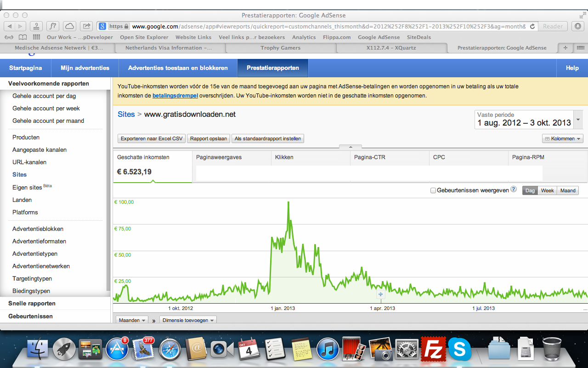Open the Downloads button in Safari toolbar

(x=578, y=26)
